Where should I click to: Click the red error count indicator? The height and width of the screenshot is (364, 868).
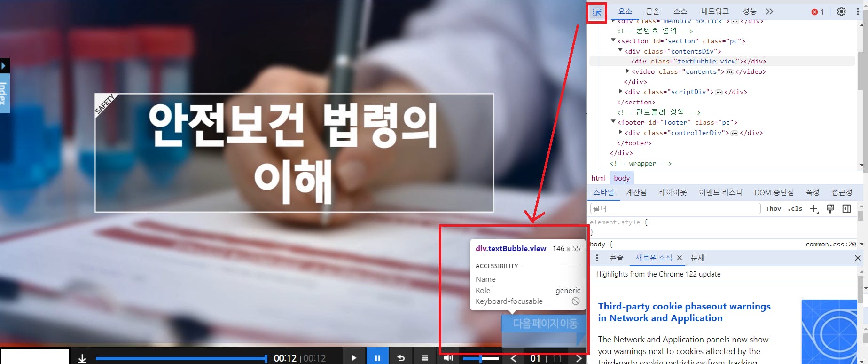(818, 12)
